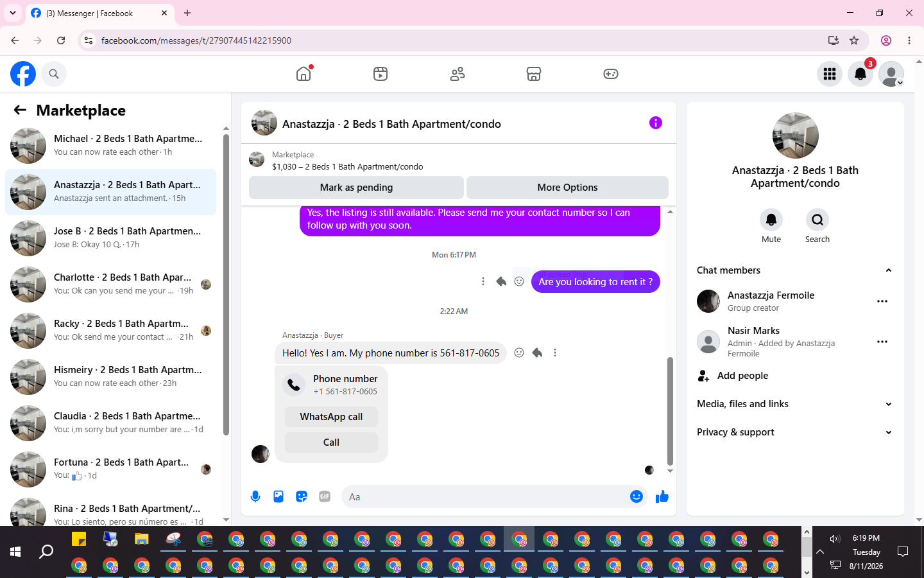Screen dimensions: 924x578
Task: Open options for Anastazzja Fermoile
Action: point(882,301)
